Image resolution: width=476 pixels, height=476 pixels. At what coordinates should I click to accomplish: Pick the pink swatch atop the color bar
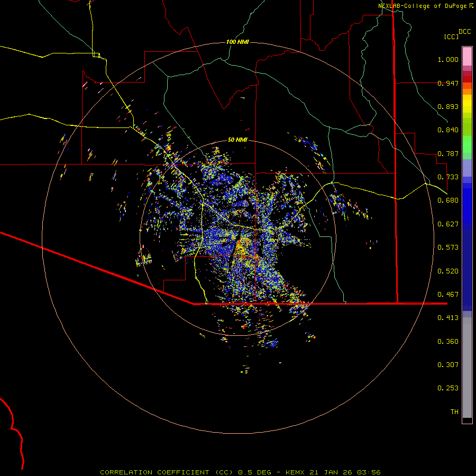[x=467, y=56]
